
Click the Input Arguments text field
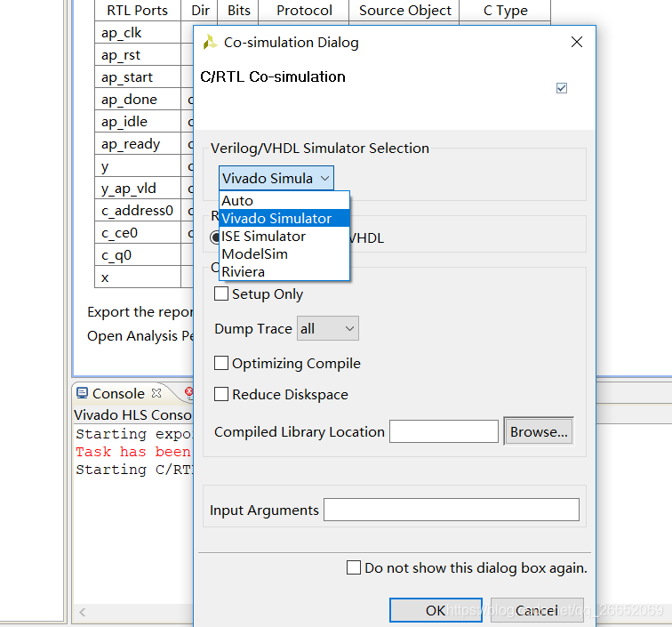click(452, 510)
